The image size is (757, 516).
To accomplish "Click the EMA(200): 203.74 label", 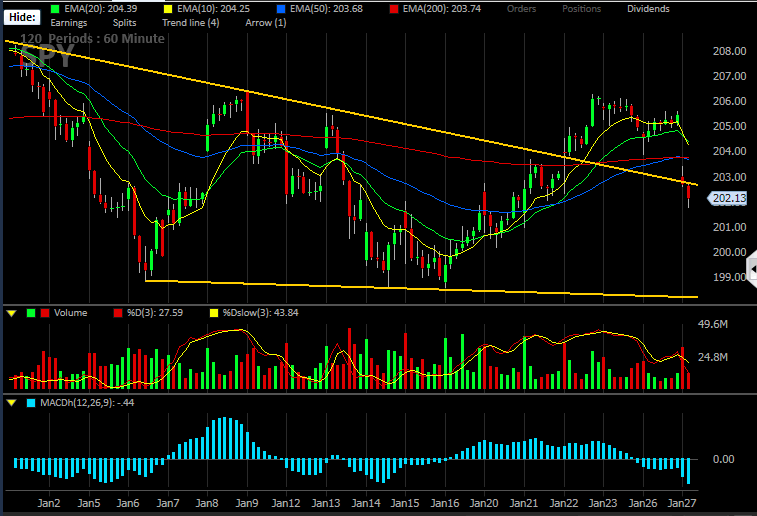I will pyautogui.click(x=442, y=9).
